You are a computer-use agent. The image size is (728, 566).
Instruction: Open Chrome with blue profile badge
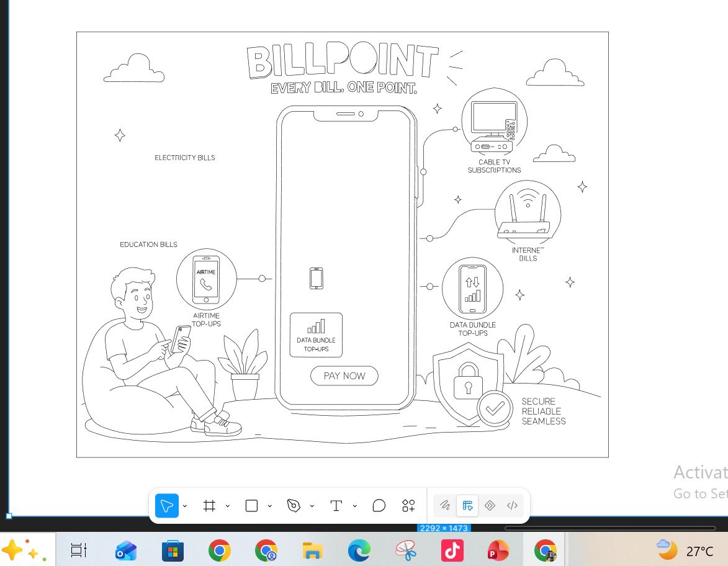266,551
